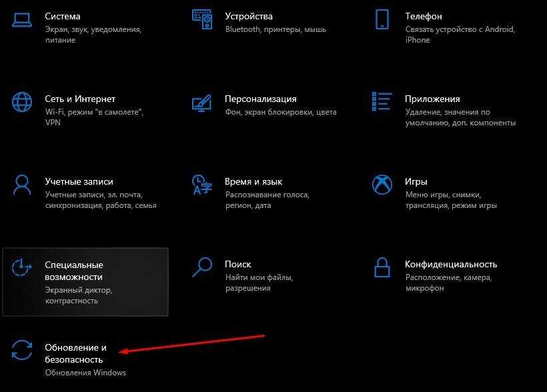Viewport: 547px width, 392px height.
Task: Click the globe icon for Сеть и Интернет
Action: (23, 101)
